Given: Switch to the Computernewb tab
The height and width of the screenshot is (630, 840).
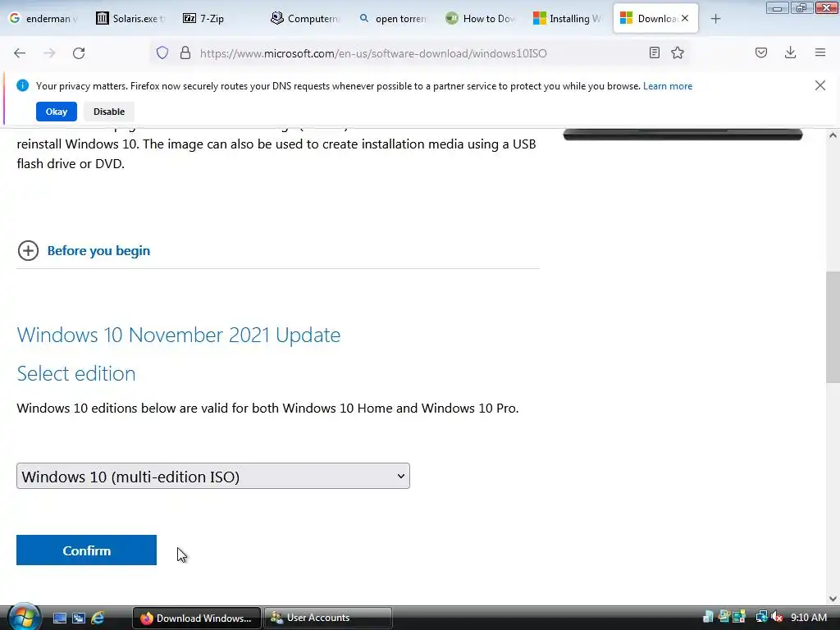Looking at the screenshot, I should [306, 18].
